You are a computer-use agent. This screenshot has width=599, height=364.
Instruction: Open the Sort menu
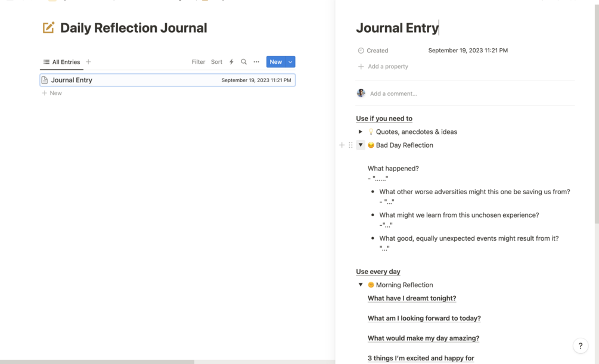pos(216,62)
